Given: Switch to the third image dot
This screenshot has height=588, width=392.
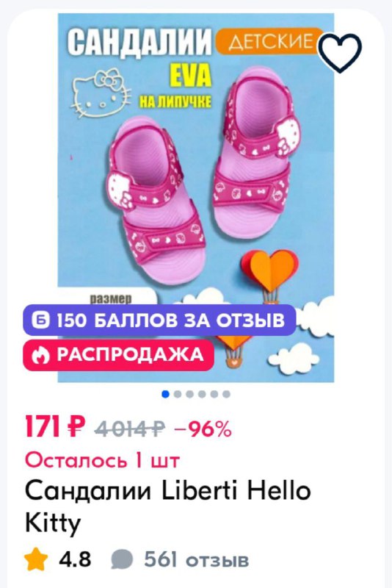Looking at the screenshot, I should point(190,394).
